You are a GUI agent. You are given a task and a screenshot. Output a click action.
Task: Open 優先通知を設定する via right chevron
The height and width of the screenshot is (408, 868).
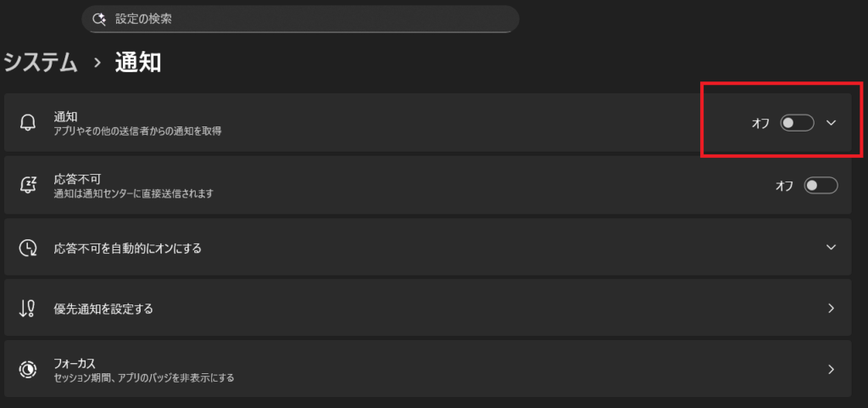(831, 308)
